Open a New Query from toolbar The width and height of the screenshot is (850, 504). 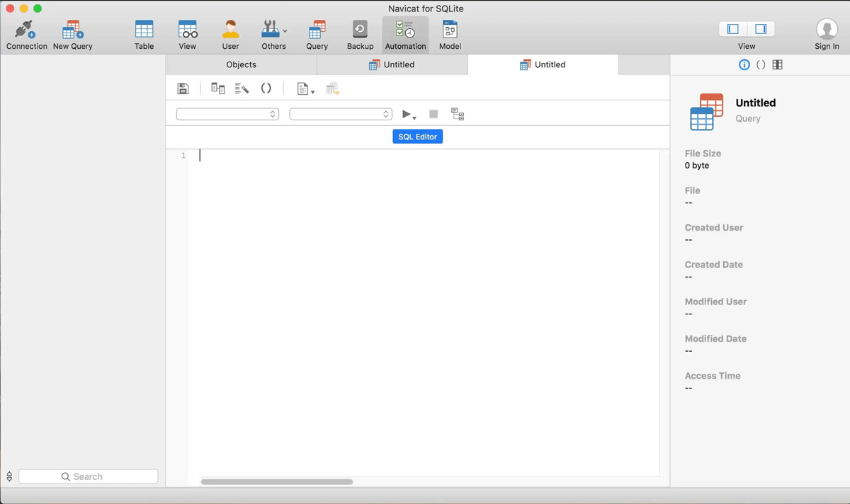pyautogui.click(x=72, y=35)
